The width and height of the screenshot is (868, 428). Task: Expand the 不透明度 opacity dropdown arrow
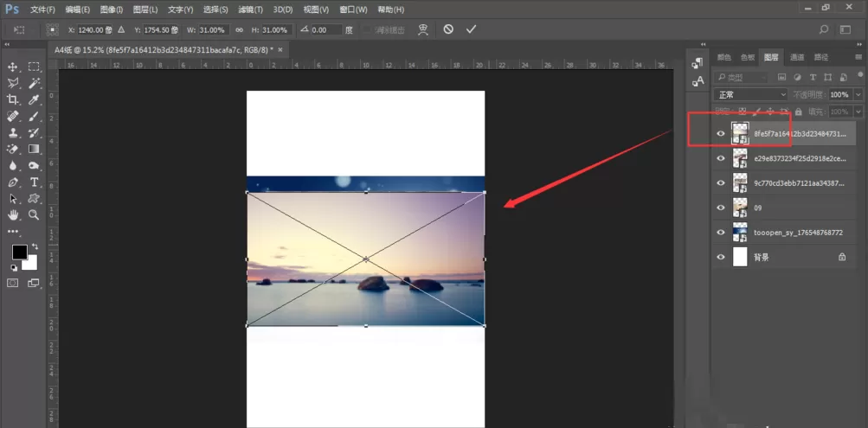pyautogui.click(x=858, y=94)
